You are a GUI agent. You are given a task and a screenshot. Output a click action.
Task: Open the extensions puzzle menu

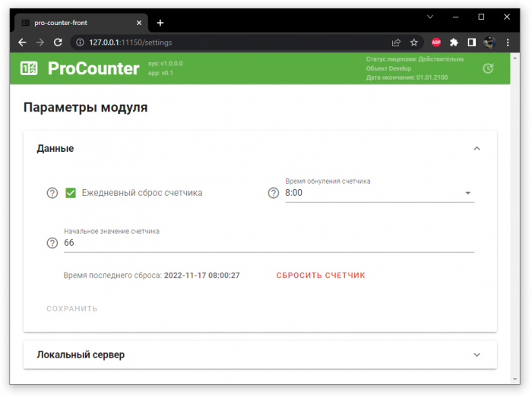[x=454, y=43]
